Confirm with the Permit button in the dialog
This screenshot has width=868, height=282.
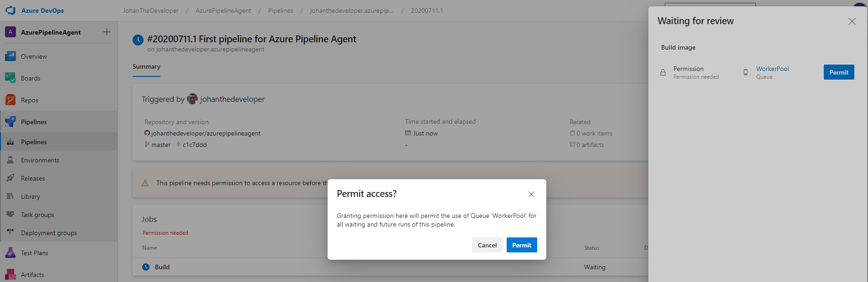pos(522,245)
